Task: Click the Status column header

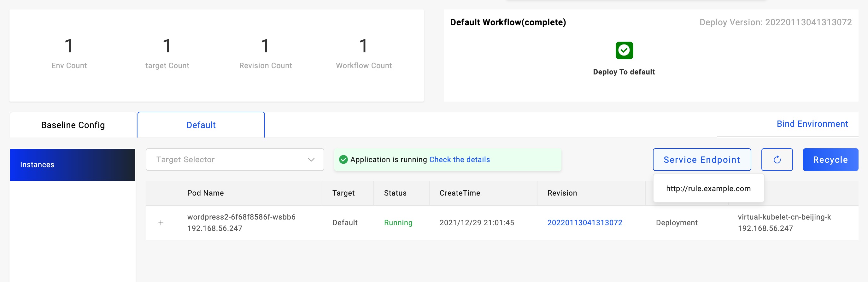Action: tap(395, 193)
